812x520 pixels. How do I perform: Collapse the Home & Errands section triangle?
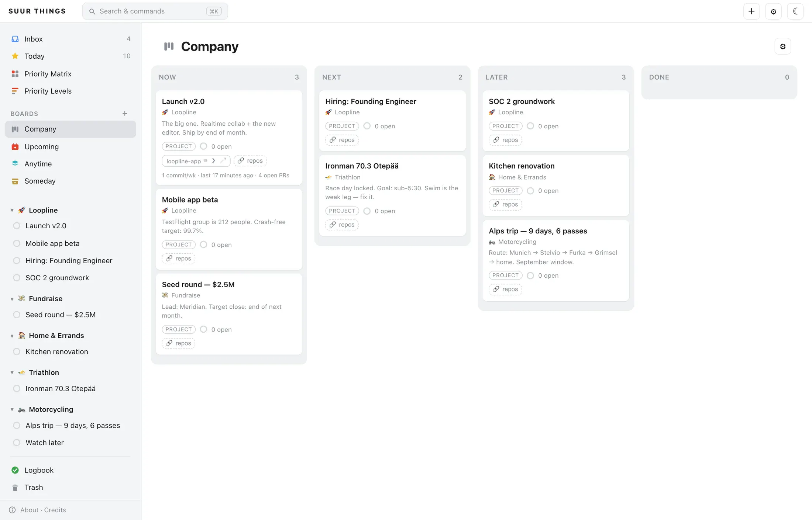point(12,336)
